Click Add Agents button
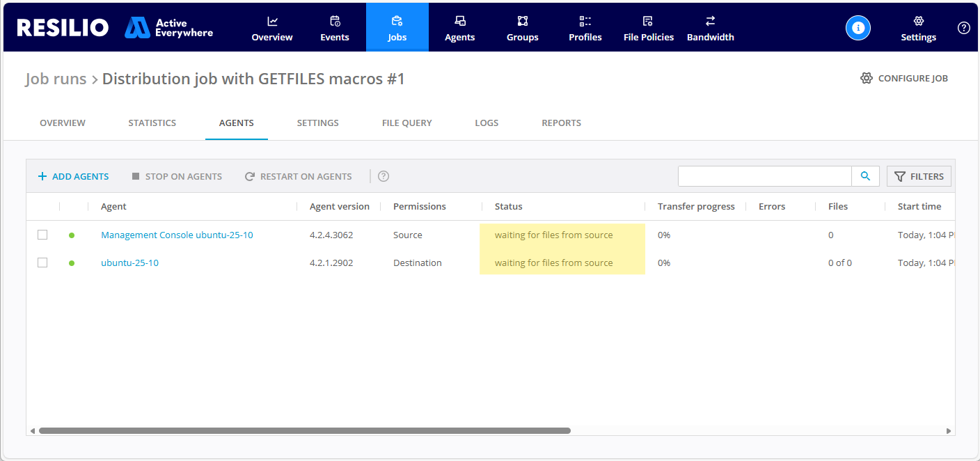This screenshot has height=461, width=980. pos(73,176)
